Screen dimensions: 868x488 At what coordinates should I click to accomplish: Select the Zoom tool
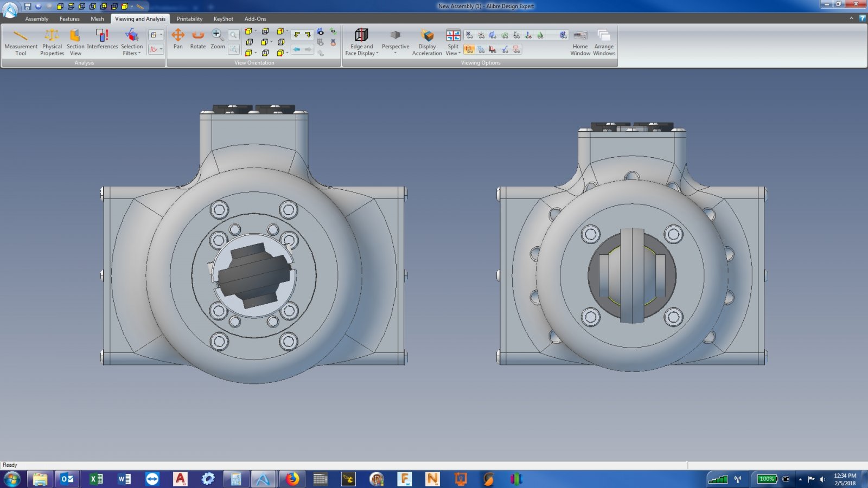[x=218, y=39]
